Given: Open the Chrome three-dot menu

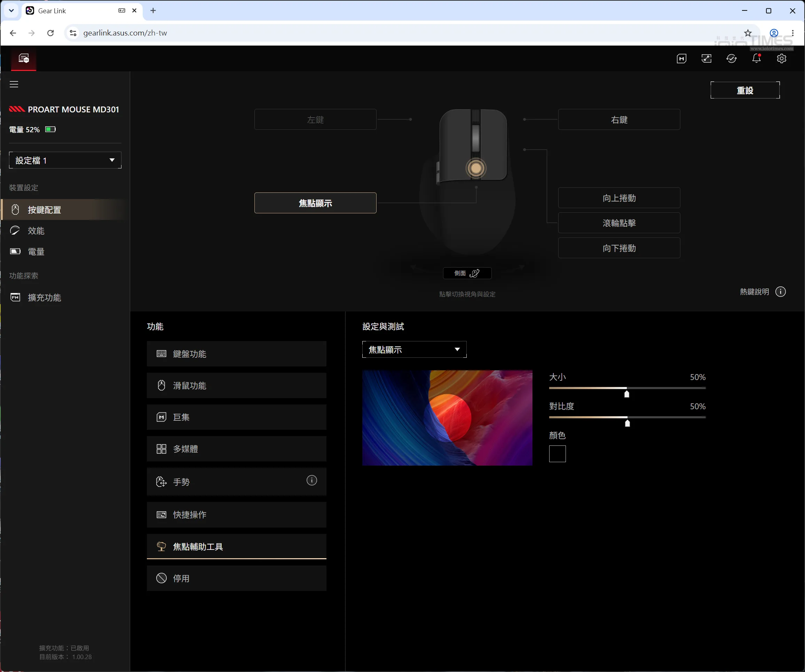Looking at the screenshot, I should (793, 33).
